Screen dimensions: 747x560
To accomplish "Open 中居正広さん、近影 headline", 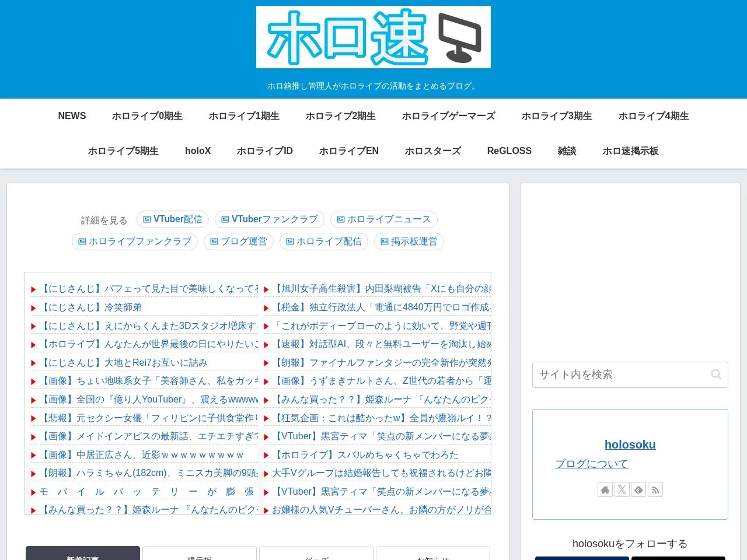I will click(x=141, y=455).
